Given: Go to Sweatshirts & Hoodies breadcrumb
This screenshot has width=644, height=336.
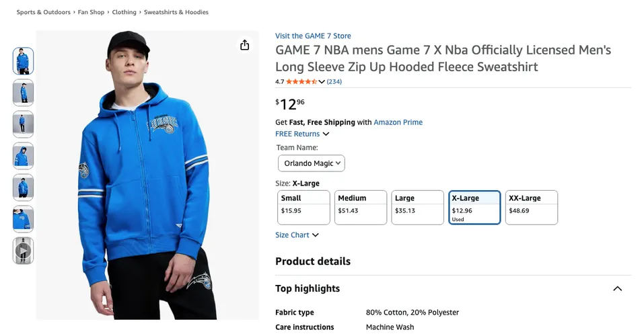Looking at the screenshot, I should 176,12.
